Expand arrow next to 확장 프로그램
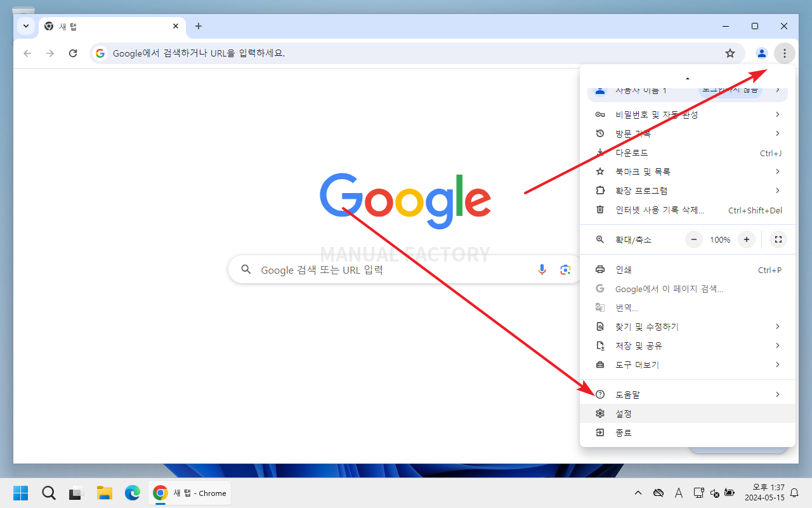 tap(778, 190)
